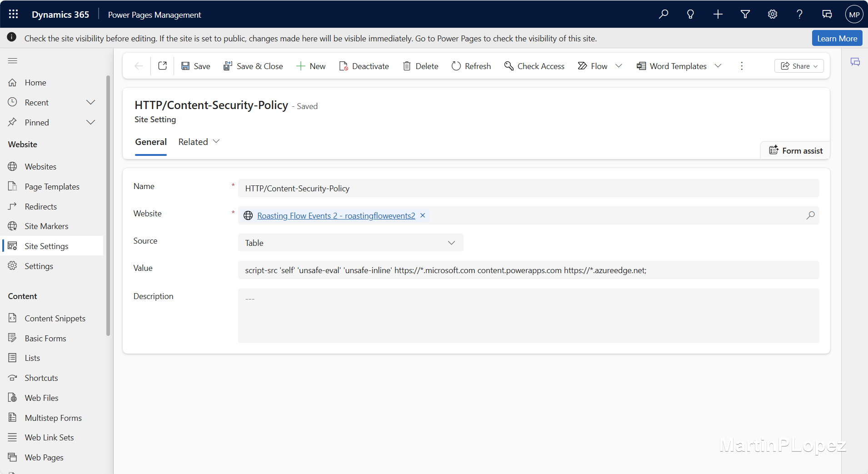
Task: Click the Refresh command icon
Action: point(456,66)
